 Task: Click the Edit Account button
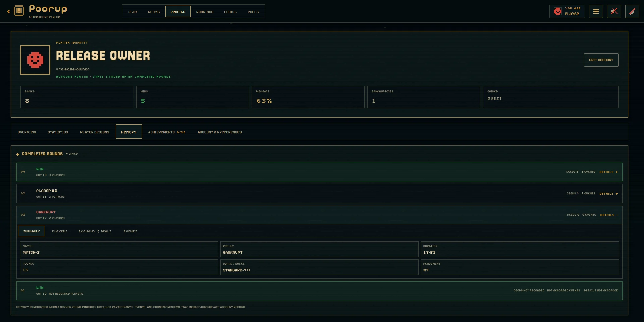601,60
